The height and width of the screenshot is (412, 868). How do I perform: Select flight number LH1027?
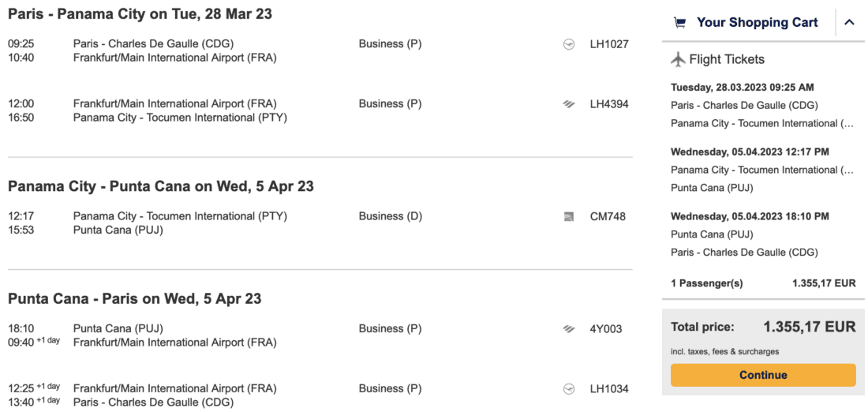pos(609,44)
